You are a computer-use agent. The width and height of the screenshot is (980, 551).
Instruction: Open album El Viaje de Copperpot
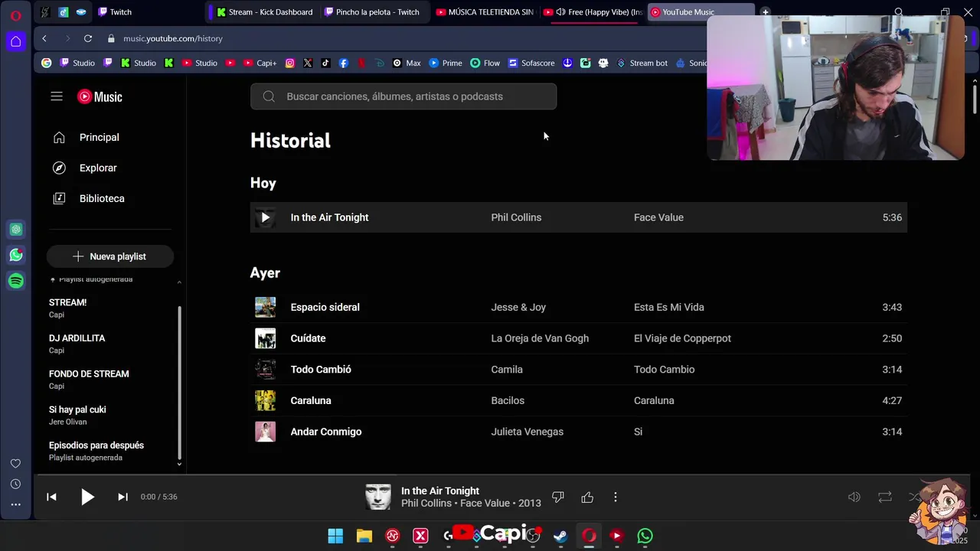[682, 338]
